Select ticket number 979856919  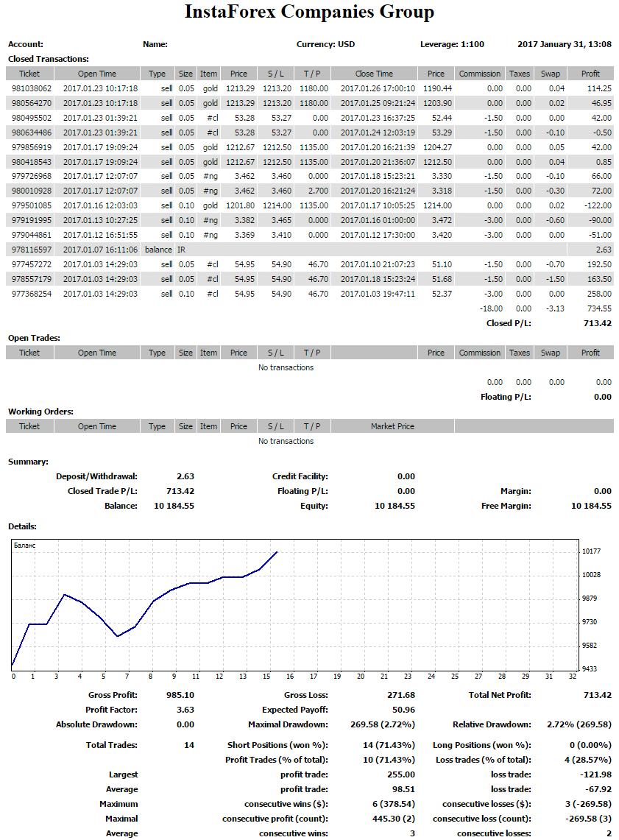[32, 147]
